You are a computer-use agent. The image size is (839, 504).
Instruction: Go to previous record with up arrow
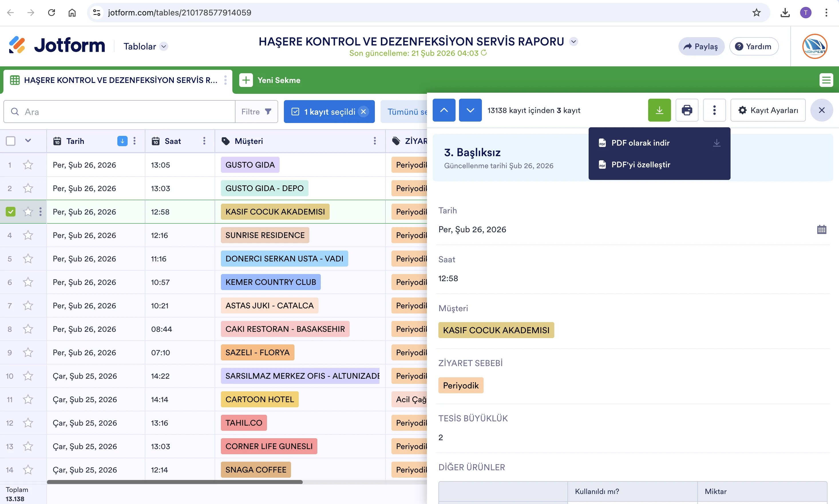444,110
